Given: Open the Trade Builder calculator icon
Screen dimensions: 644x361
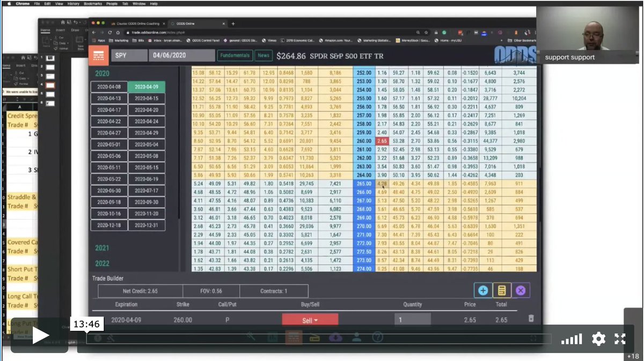Looking at the screenshot, I should point(501,290).
